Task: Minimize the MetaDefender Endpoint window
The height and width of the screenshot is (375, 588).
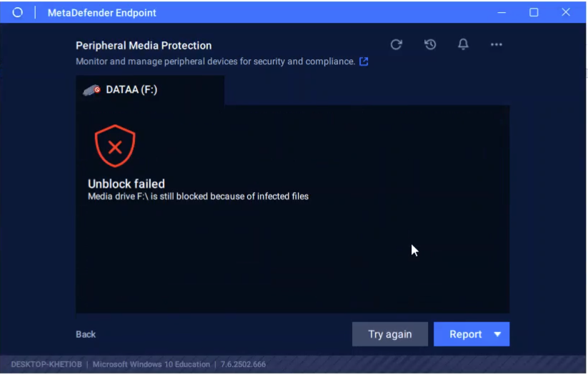Action: coord(502,12)
